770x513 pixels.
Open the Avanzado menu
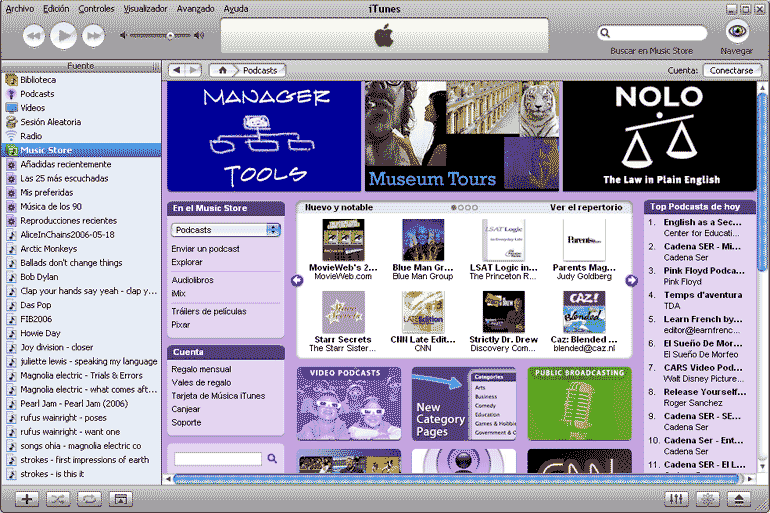click(x=195, y=9)
